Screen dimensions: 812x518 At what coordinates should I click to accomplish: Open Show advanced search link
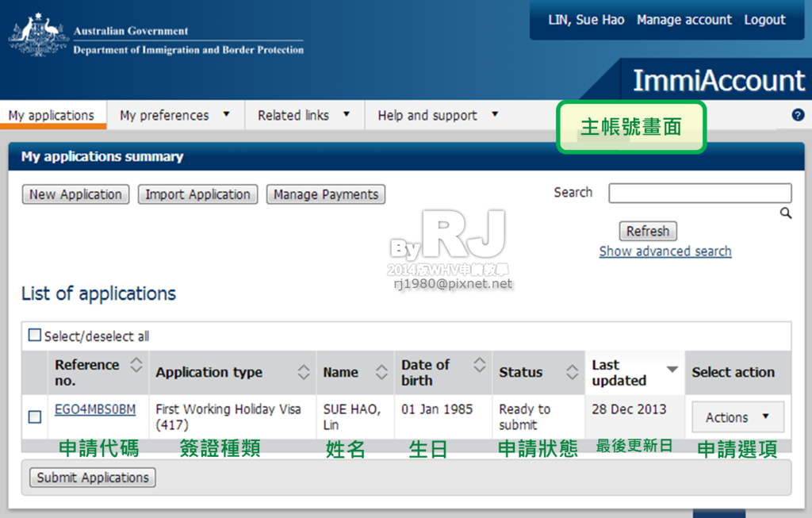(665, 251)
